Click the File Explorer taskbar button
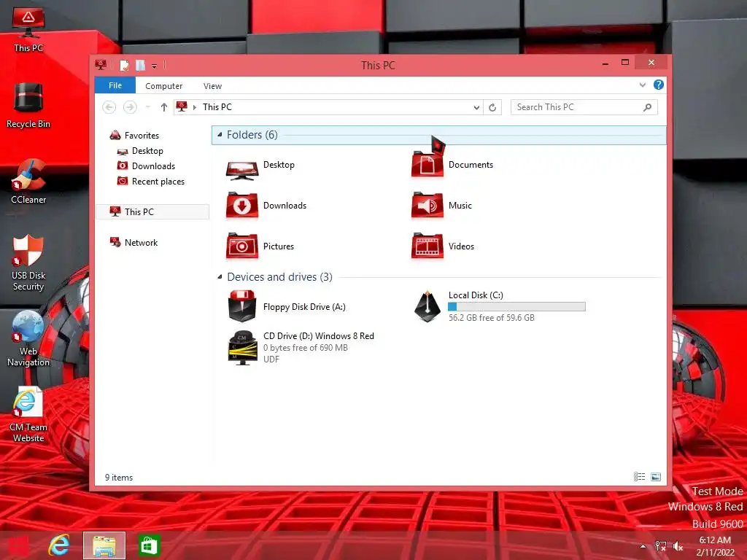747x560 pixels. (104, 545)
